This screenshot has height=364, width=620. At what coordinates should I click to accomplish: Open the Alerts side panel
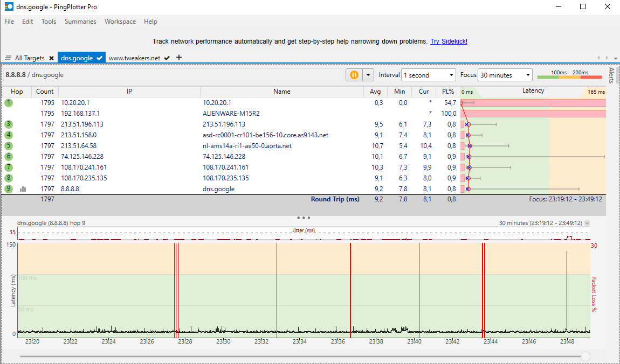(x=611, y=75)
